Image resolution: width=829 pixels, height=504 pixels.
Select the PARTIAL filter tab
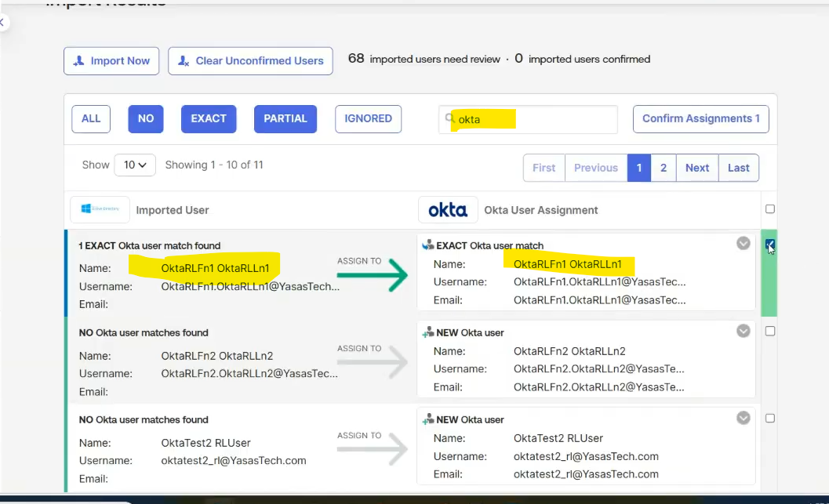[x=285, y=119]
